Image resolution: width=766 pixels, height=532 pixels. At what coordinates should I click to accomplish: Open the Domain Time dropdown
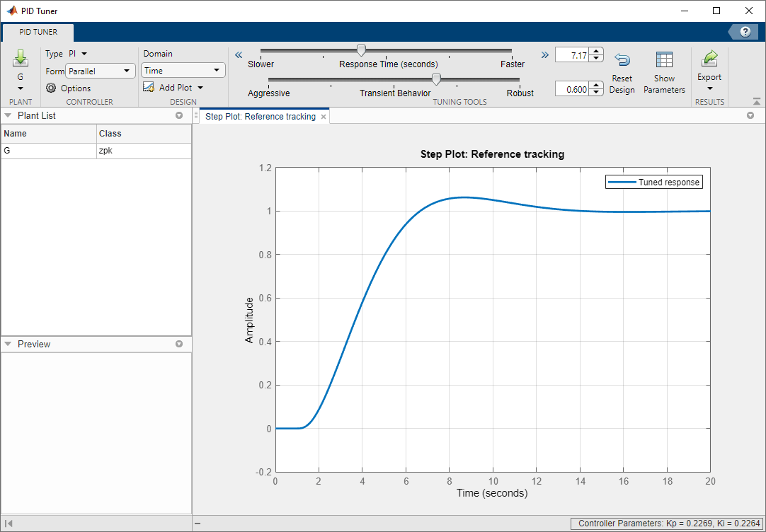(183, 71)
